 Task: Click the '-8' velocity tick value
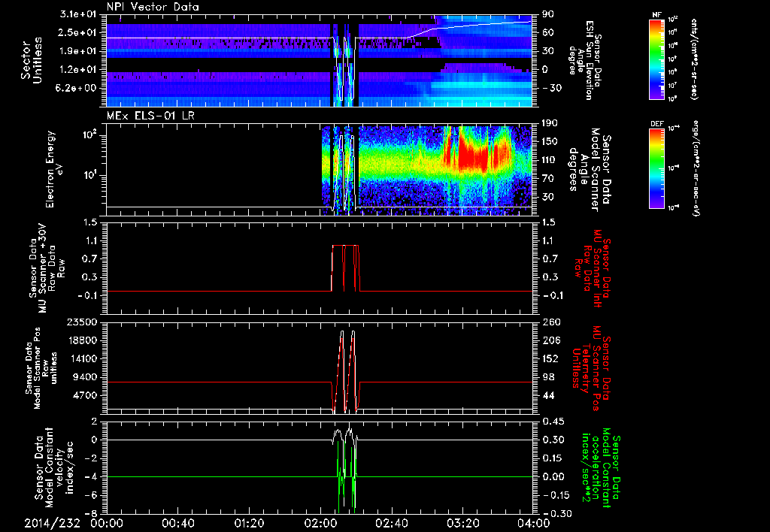click(92, 513)
